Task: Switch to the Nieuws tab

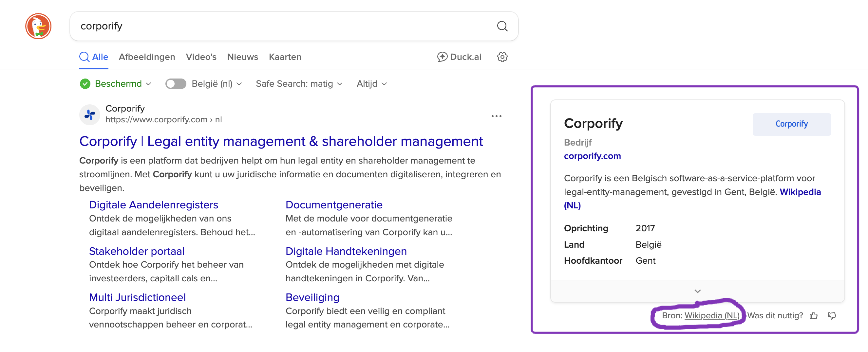Action: click(x=243, y=57)
